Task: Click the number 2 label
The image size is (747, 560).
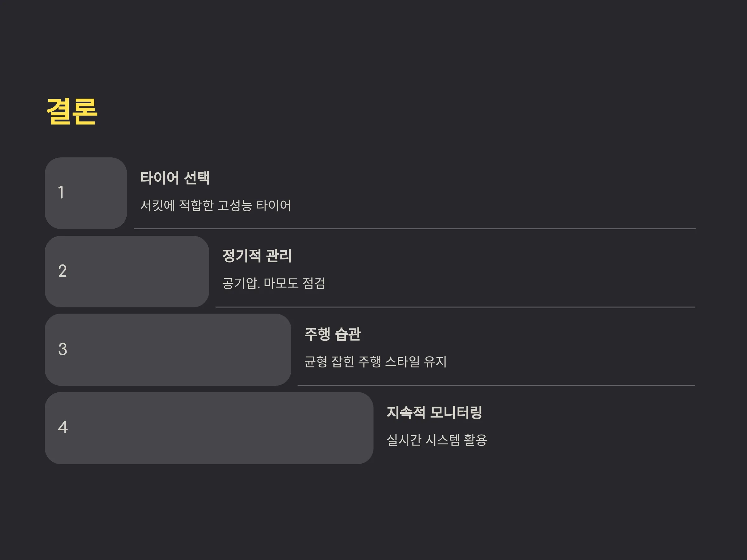Action: 63,271
